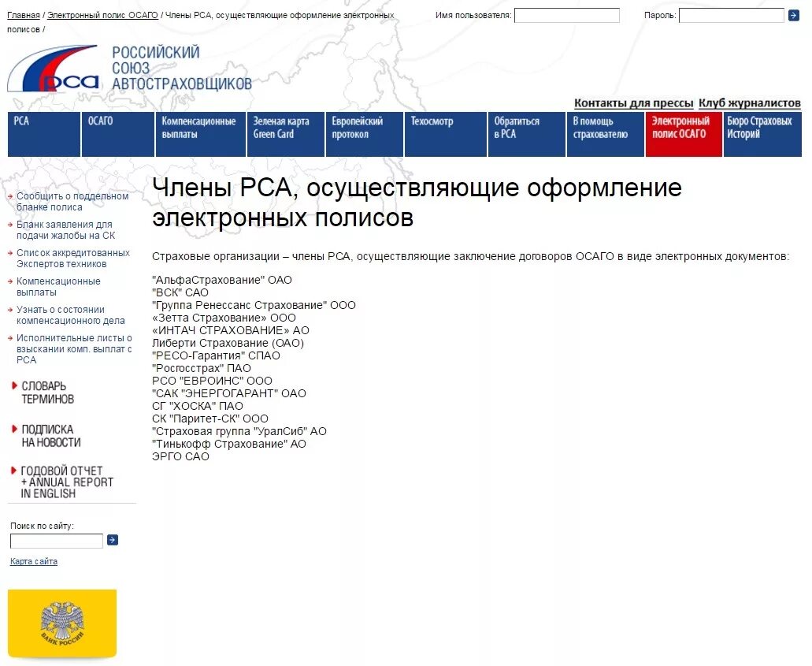The width and height of the screenshot is (812, 666).
Task: Open Сообщить о поддельном бланке полиса
Action: click(x=72, y=202)
